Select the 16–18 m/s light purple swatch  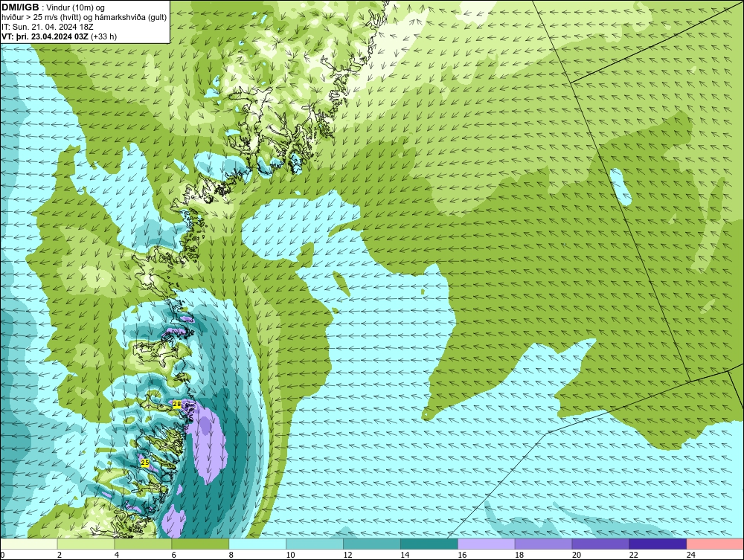coord(487,544)
